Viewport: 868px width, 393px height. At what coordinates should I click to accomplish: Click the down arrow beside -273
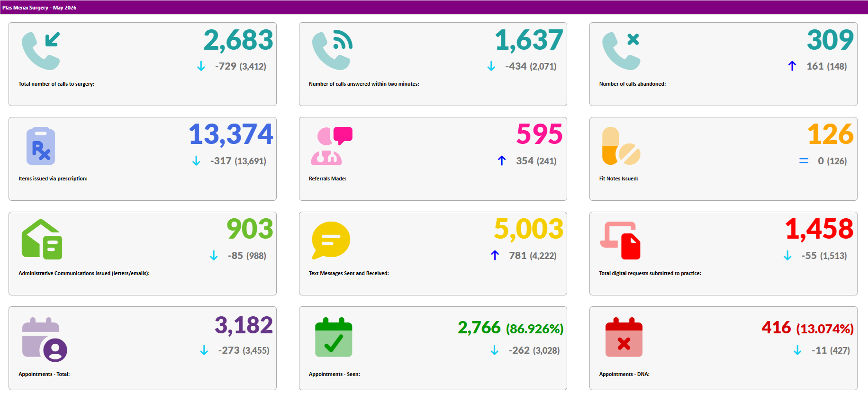click(204, 350)
